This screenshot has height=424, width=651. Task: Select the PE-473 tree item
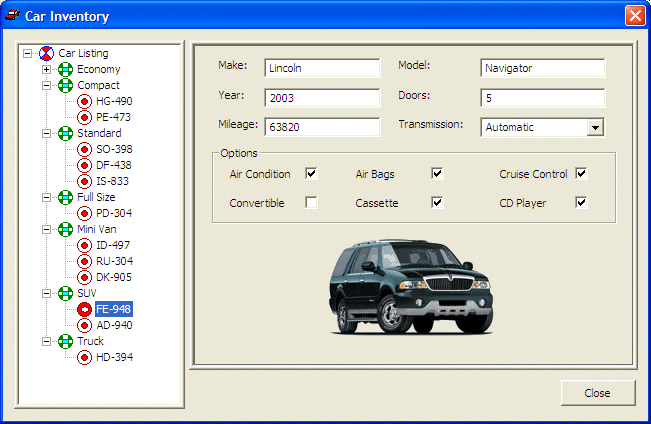coord(113,118)
